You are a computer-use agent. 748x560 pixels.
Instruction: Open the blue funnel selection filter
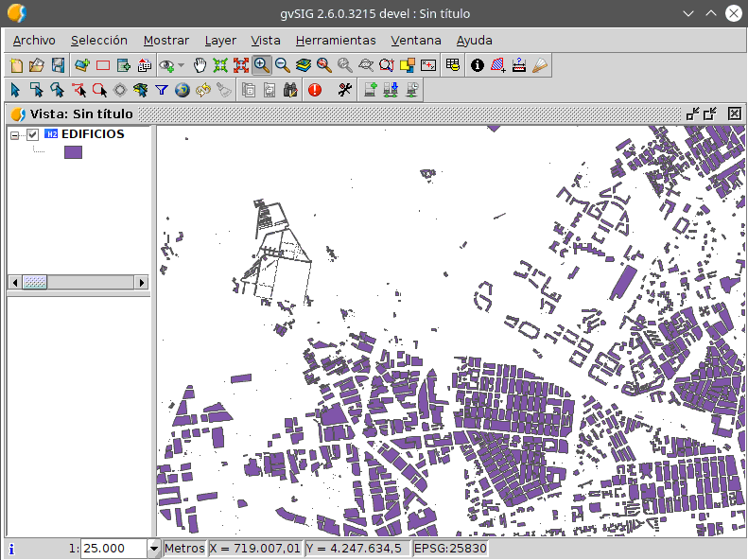tap(162, 90)
